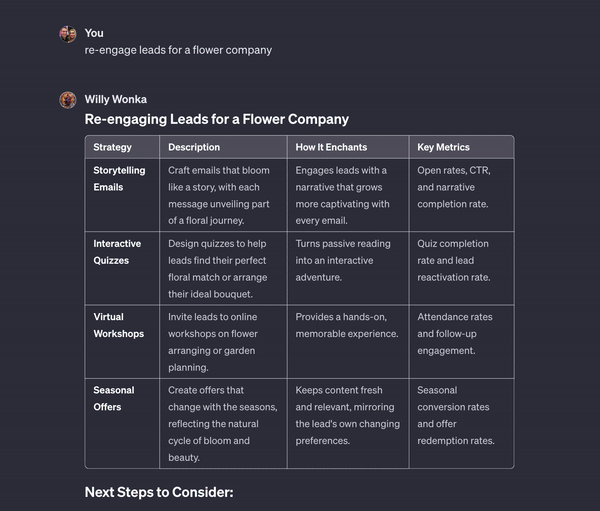Click the user avatar next to You
Viewport: 600px width, 511px height.
(x=68, y=34)
